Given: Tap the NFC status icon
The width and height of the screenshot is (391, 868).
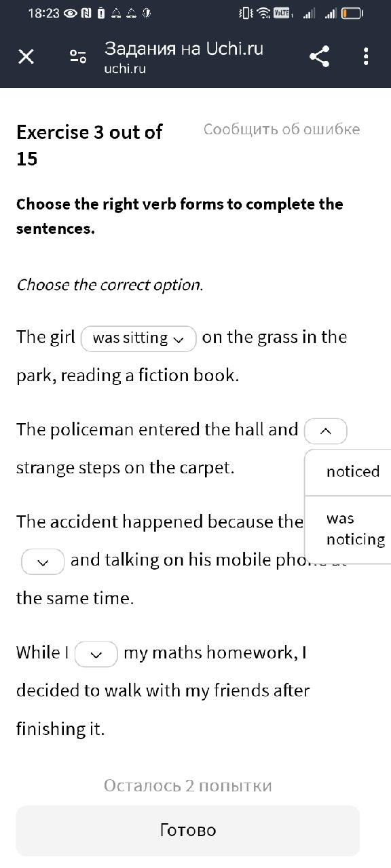Looking at the screenshot, I should click(87, 13).
